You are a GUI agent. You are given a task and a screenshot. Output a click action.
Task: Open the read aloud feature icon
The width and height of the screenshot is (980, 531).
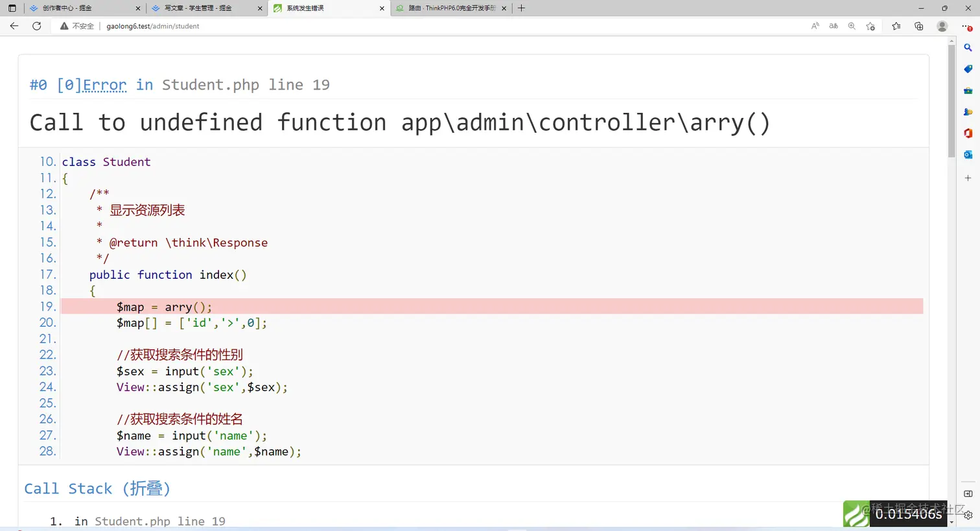pos(815,26)
